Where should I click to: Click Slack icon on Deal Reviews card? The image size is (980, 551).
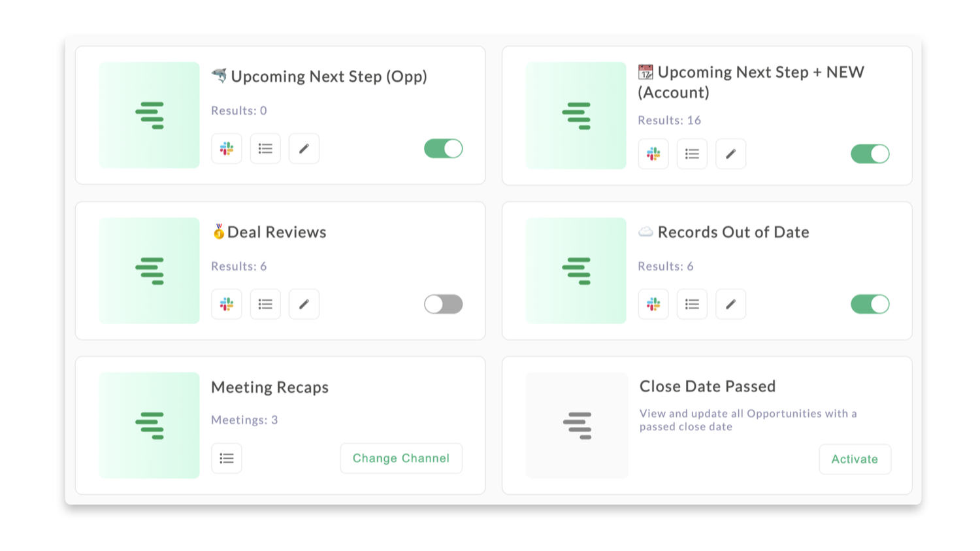click(227, 305)
